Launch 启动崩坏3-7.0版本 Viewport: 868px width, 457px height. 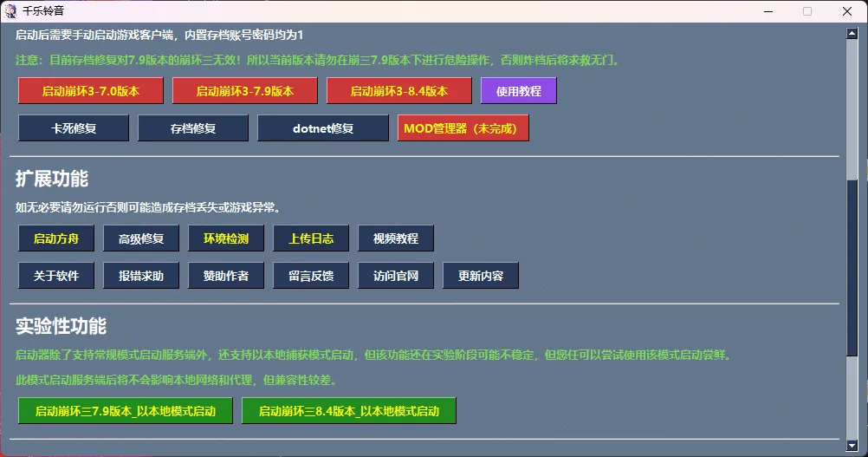click(91, 91)
